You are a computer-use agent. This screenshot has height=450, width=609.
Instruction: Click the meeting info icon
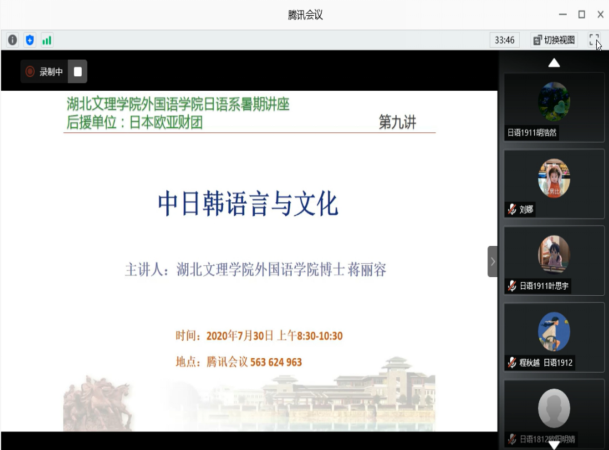12,40
